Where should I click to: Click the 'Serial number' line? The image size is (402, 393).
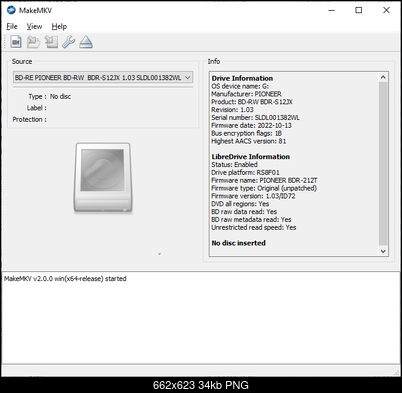pyautogui.click(x=255, y=118)
